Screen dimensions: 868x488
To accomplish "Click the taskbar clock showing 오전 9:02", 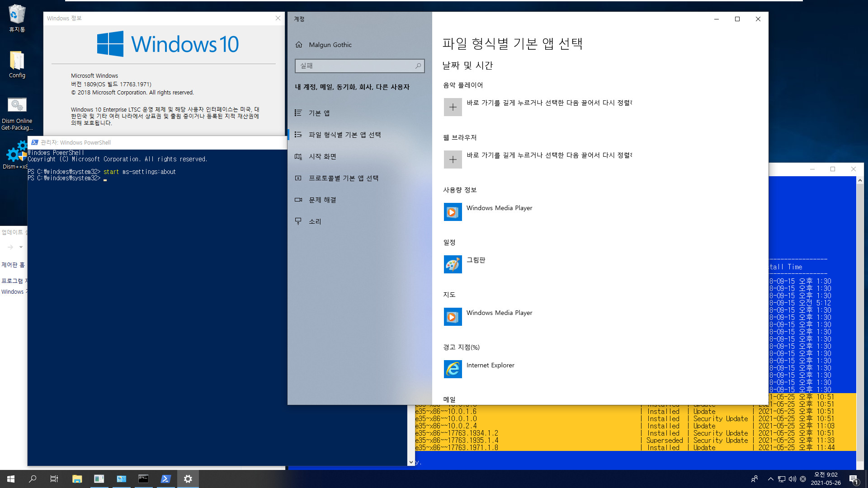I will [826, 479].
